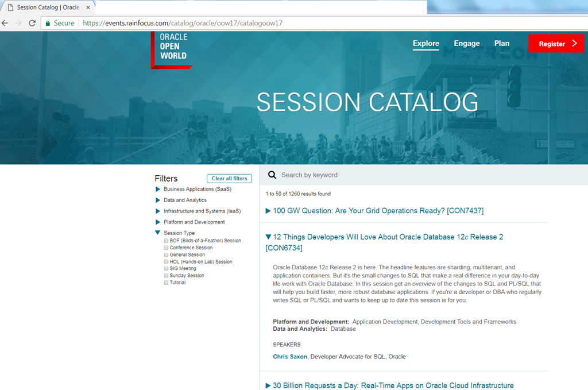Expand the Data and Analytics filter
The width and height of the screenshot is (588, 390).
coord(158,200)
